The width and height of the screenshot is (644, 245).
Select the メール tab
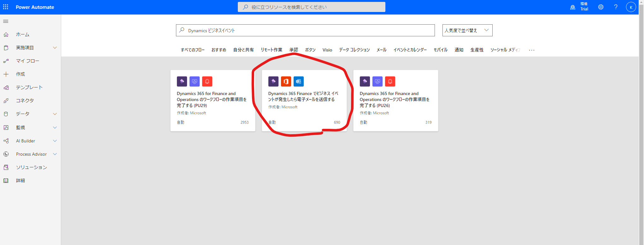[382, 50]
